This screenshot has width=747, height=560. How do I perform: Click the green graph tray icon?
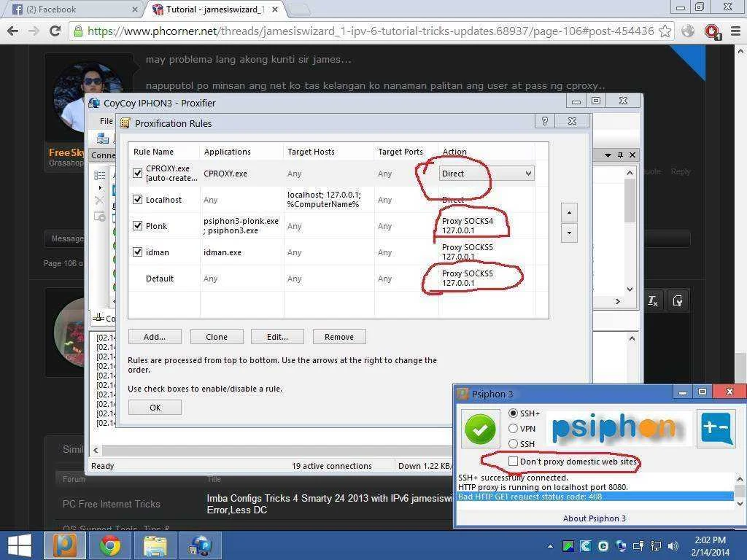[568, 546]
